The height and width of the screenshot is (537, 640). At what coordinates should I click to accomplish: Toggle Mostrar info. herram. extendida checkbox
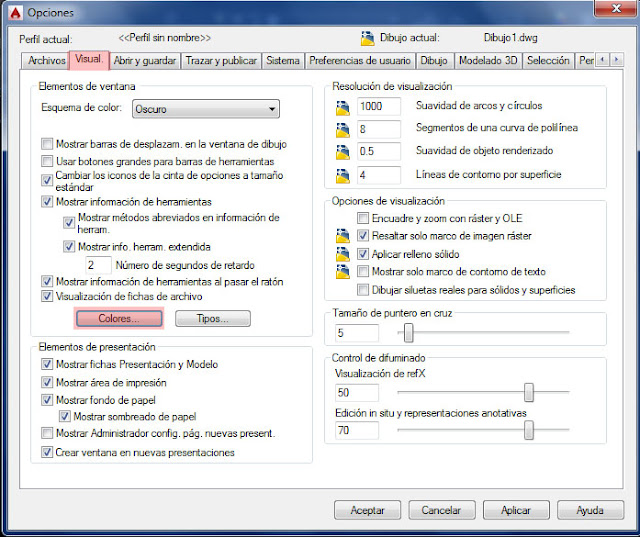tap(69, 246)
